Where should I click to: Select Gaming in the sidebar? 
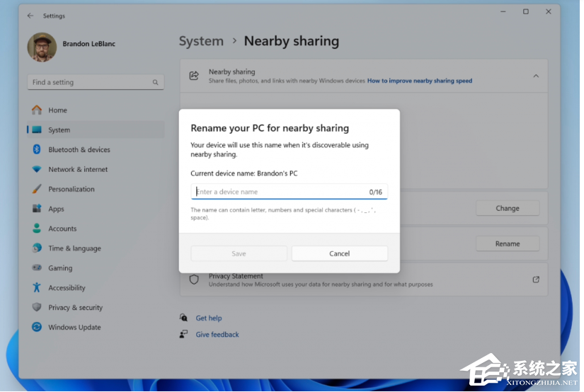click(60, 268)
